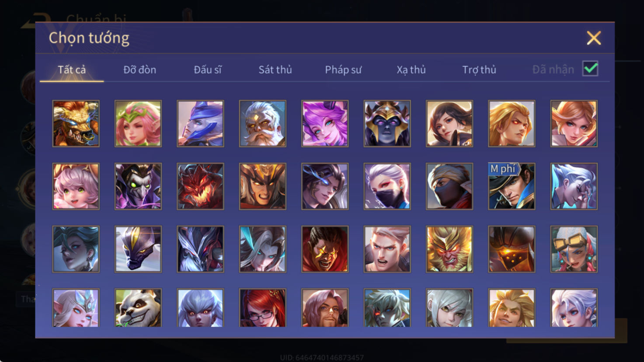Select the purple-haired girl hero portrait

[x=325, y=124]
